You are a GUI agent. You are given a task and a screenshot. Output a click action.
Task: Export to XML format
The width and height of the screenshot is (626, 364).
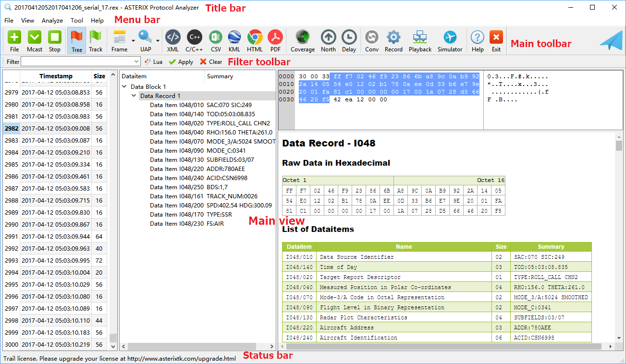pyautogui.click(x=173, y=41)
